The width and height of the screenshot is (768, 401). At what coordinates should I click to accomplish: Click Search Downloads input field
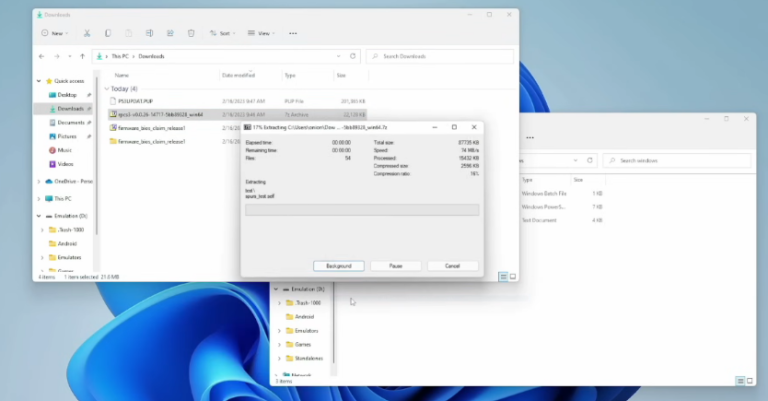[x=440, y=56]
